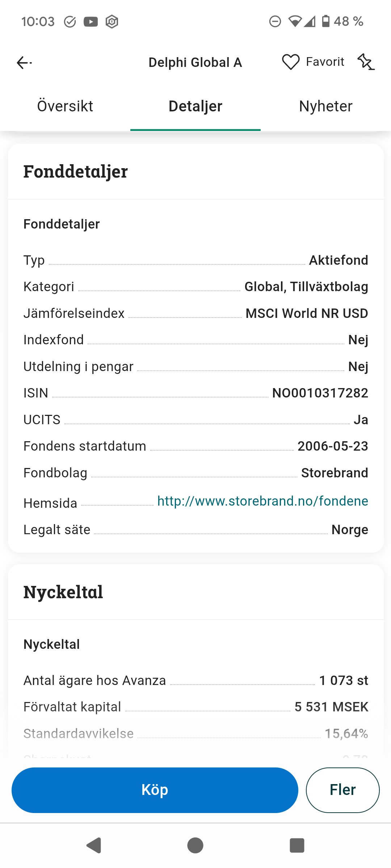Tap the YouTube status bar icon

pos(91,22)
